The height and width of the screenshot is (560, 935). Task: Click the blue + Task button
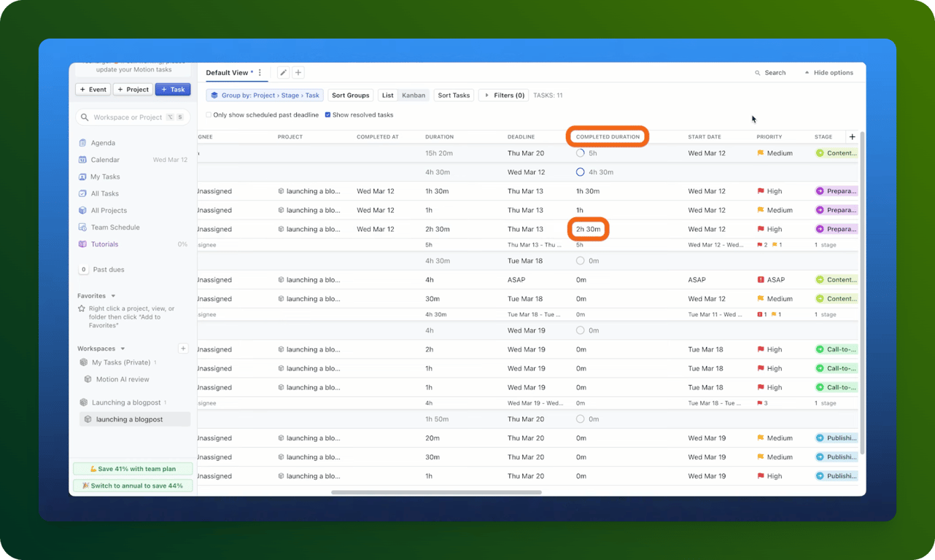tap(173, 90)
